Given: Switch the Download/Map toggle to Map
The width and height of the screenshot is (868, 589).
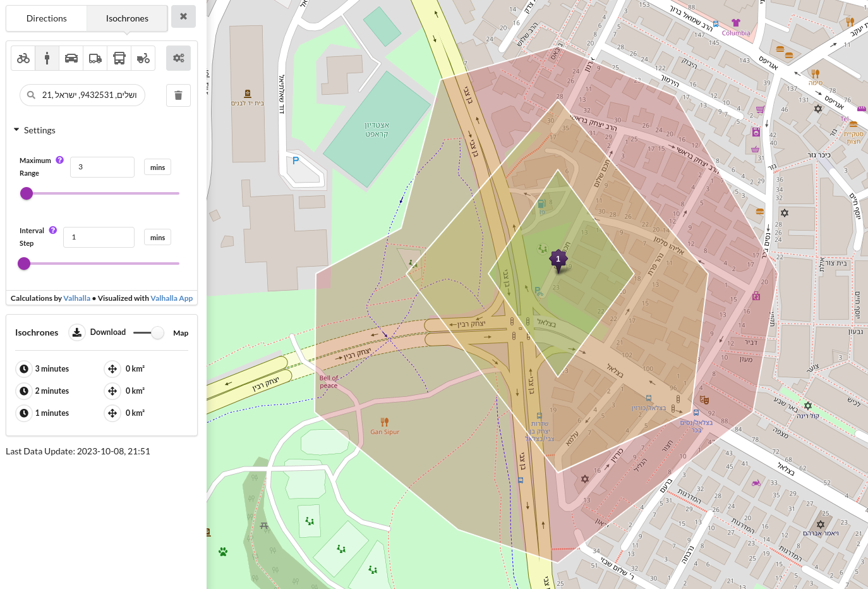Looking at the screenshot, I should coord(157,332).
